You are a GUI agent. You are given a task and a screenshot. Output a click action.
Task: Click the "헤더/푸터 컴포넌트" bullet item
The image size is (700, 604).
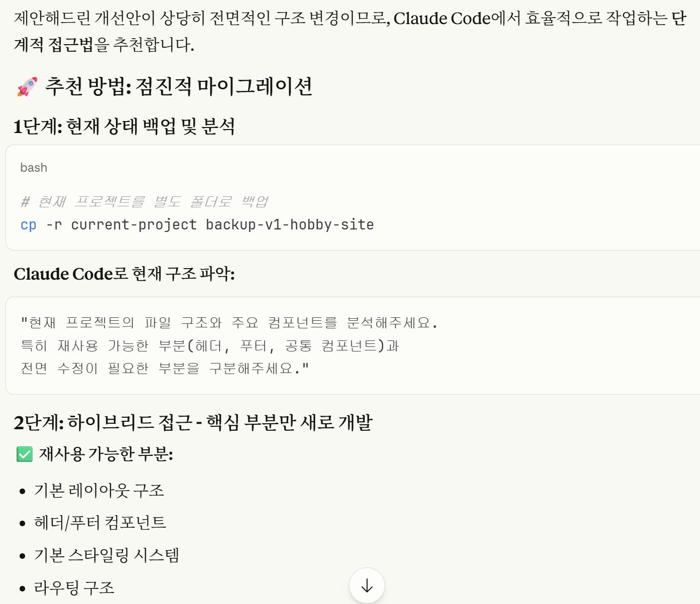(100, 523)
